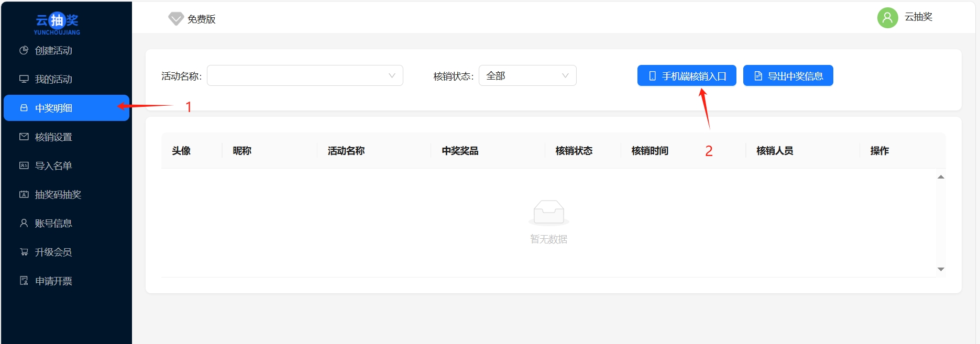Click the green user avatar icon
This screenshot has width=980, height=344.
(887, 18)
